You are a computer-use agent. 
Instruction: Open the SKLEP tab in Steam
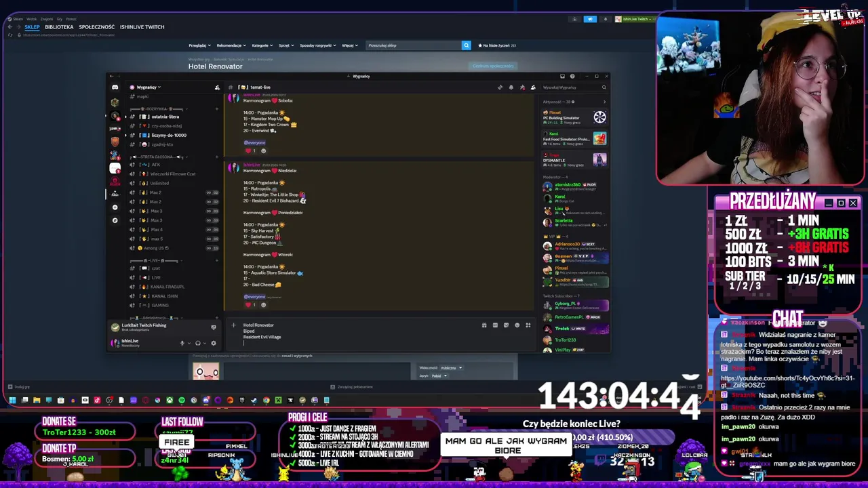coord(32,27)
